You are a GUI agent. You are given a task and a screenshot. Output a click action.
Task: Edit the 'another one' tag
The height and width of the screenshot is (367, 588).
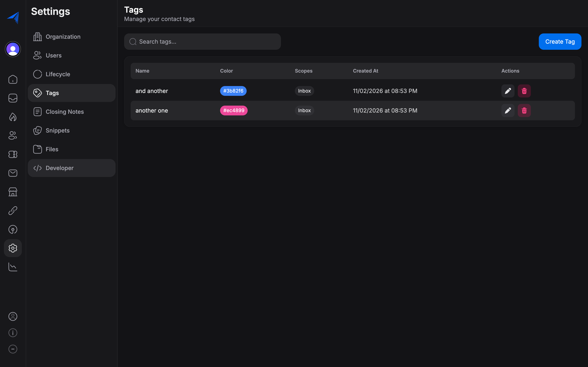point(508,111)
